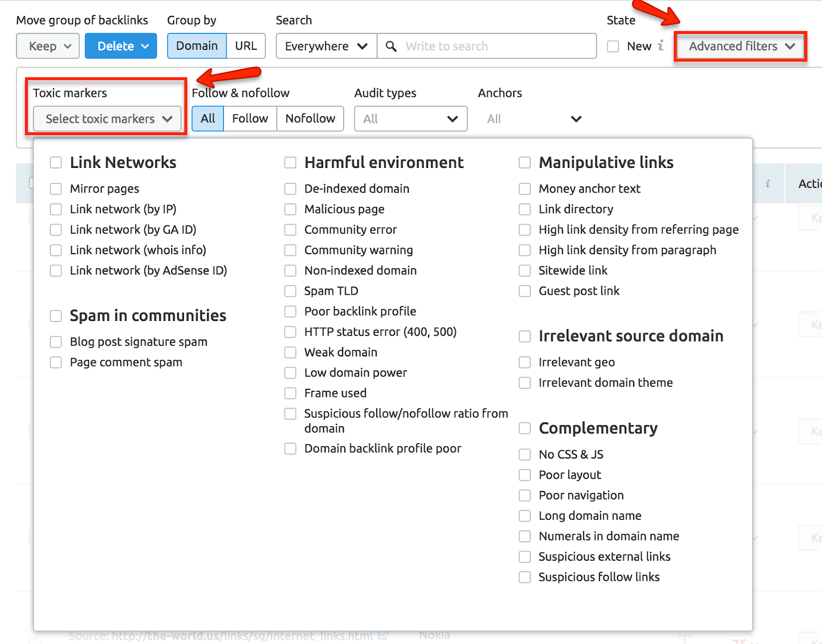Check Link network (by AdSense ID)
The width and height of the screenshot is (822, 644).
tap(56, 271)
